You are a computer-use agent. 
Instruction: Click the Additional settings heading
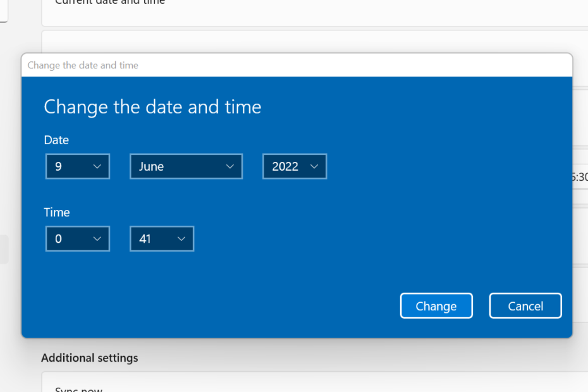(x=90, y=358)
